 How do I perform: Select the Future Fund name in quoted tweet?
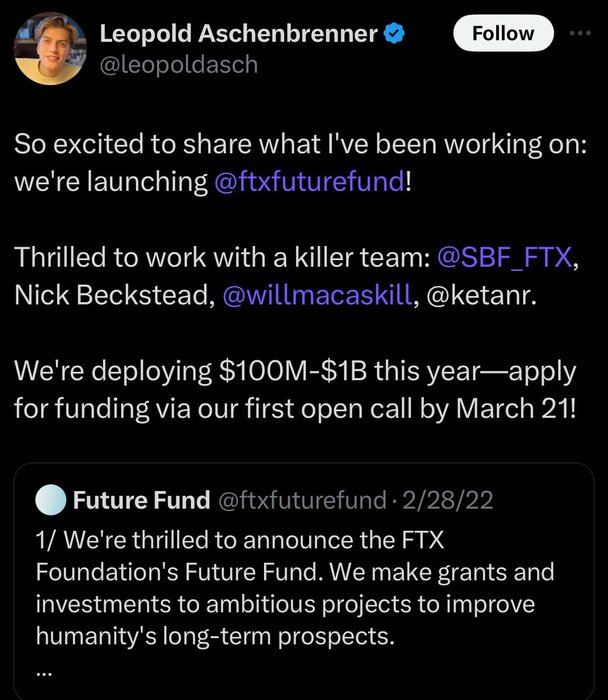pos(141,499)
